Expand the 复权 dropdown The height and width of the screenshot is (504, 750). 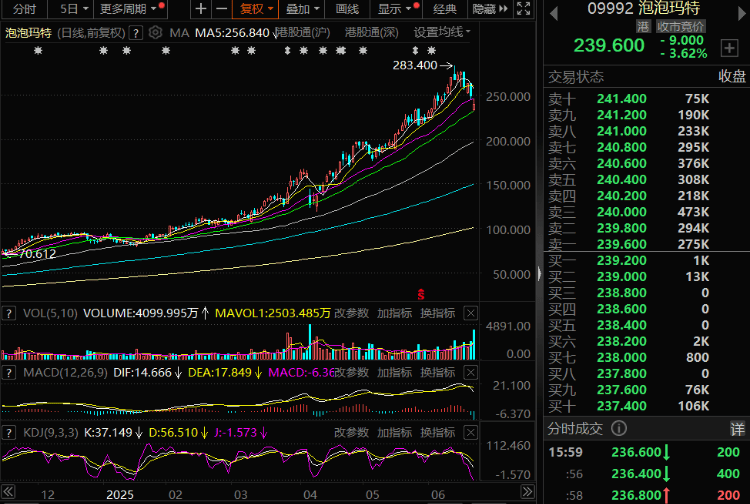[x=255, y=9]
